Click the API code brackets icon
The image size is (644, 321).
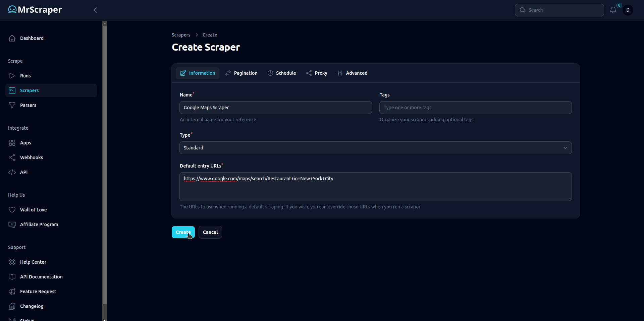(12, 172)
